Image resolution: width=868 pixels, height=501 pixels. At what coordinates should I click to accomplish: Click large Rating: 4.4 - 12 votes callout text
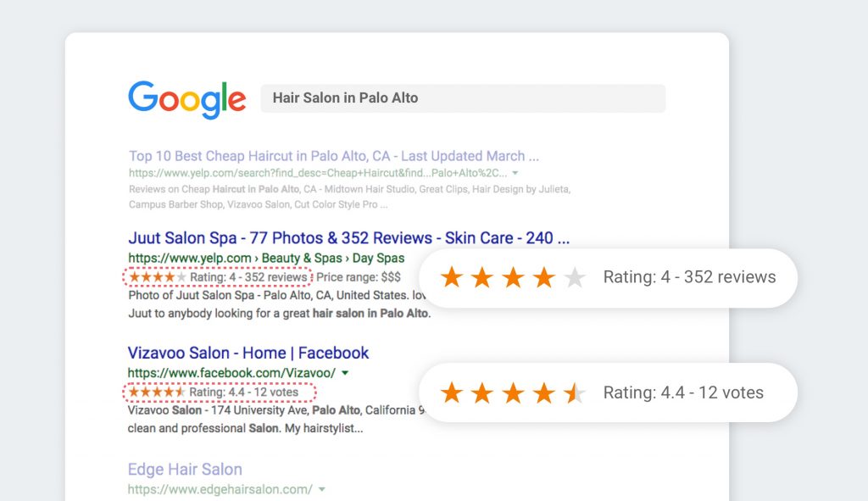(x=683, y=392)
